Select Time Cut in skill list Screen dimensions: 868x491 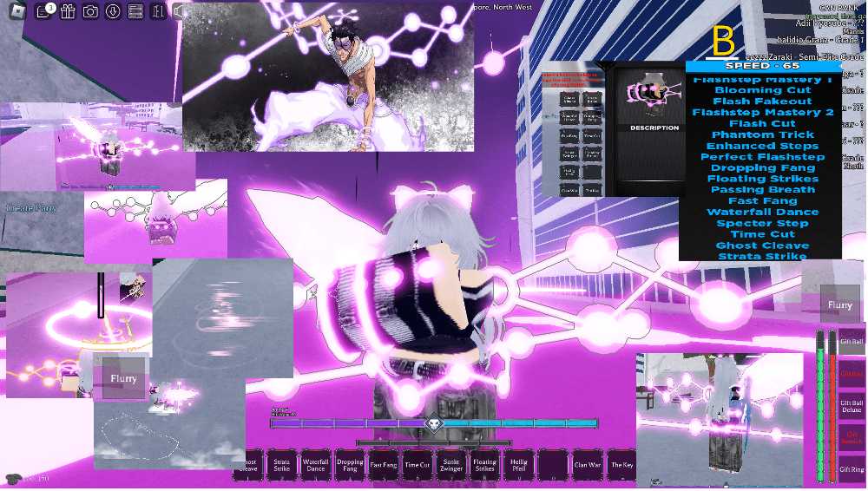(763, 234)
